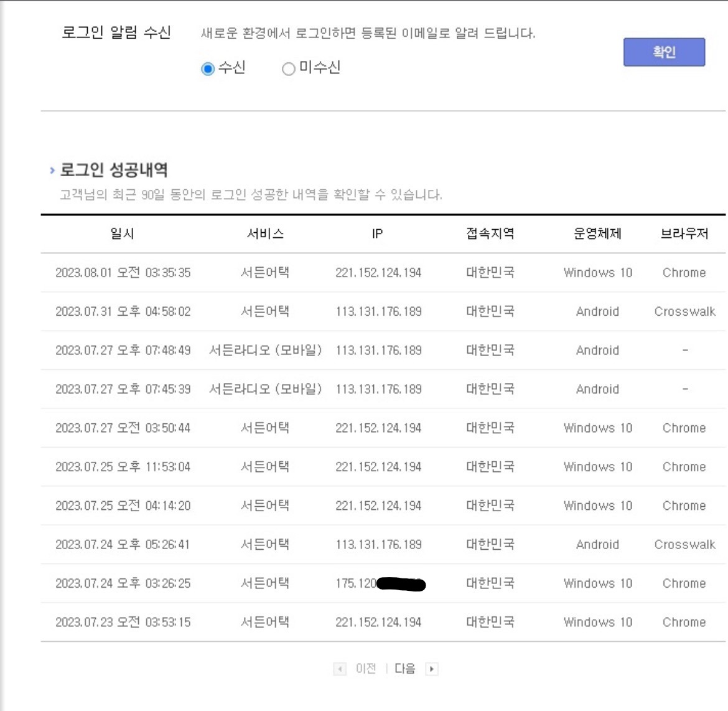728x711 pixels.
Task: Click the chevron beside 로그인 성공내역 heading
Action: pyautogui.click(x=52, y=171)
